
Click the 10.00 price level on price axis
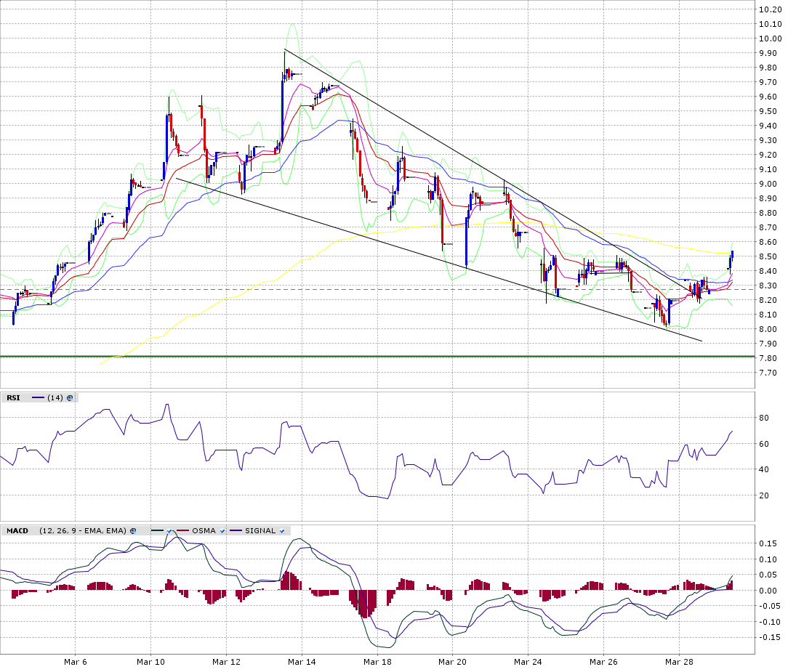click(x=769, y=39)
